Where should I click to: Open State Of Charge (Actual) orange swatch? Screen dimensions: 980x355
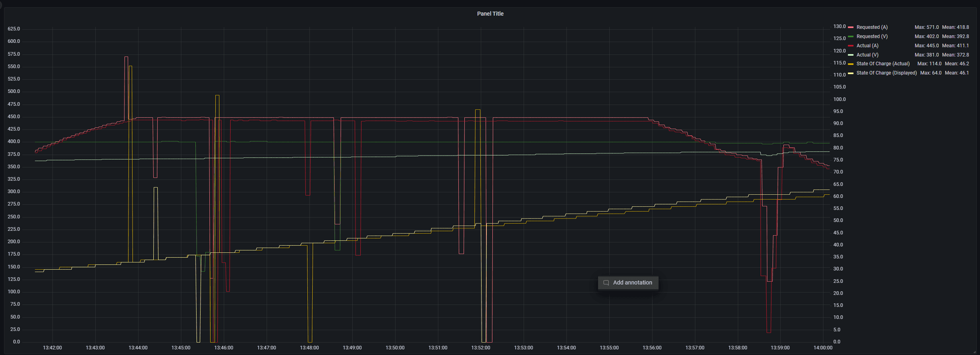(x=851, y=64)
